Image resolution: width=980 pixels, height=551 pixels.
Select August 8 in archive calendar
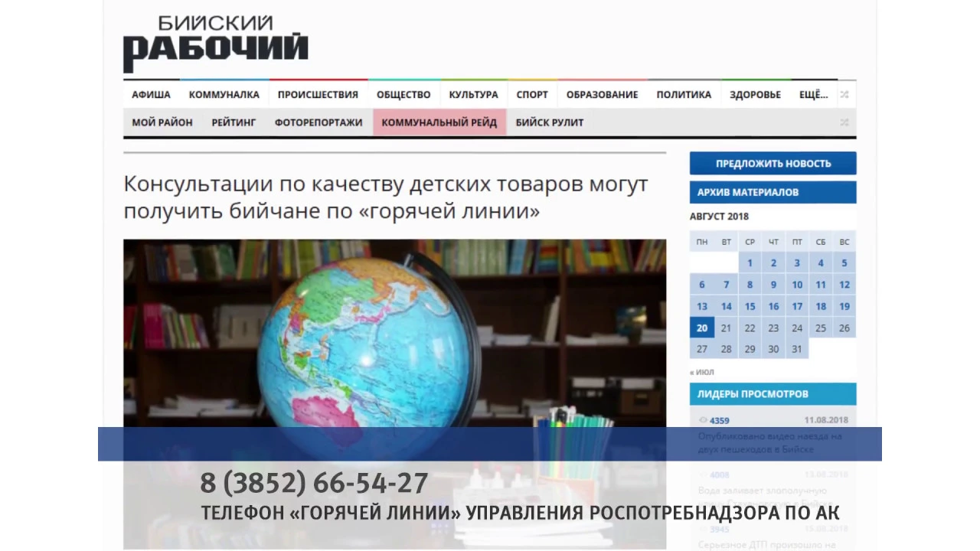(x=750, y=285)
